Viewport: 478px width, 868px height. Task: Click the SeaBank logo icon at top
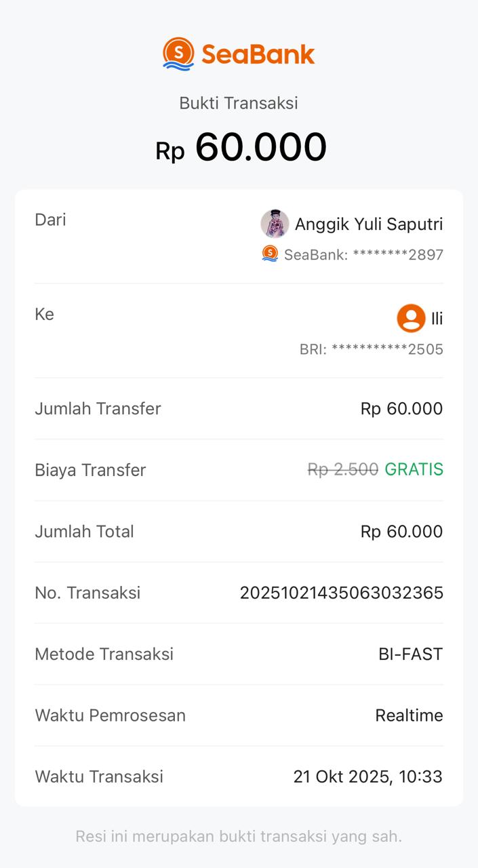point(178,54)
